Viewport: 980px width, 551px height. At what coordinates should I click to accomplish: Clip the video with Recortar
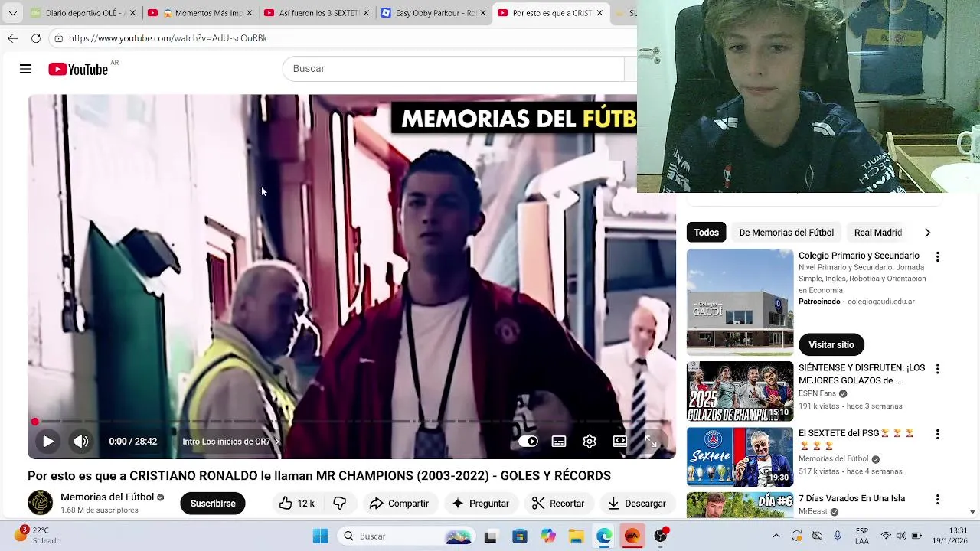tap(558, 504)
